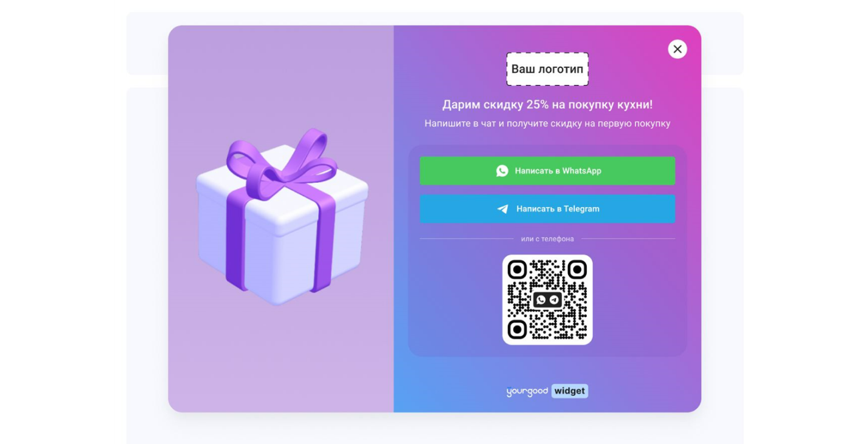This screenshot has height=444, width=868.
Task: Click the "widget" badge at the bottom
Action: [569, 391]
